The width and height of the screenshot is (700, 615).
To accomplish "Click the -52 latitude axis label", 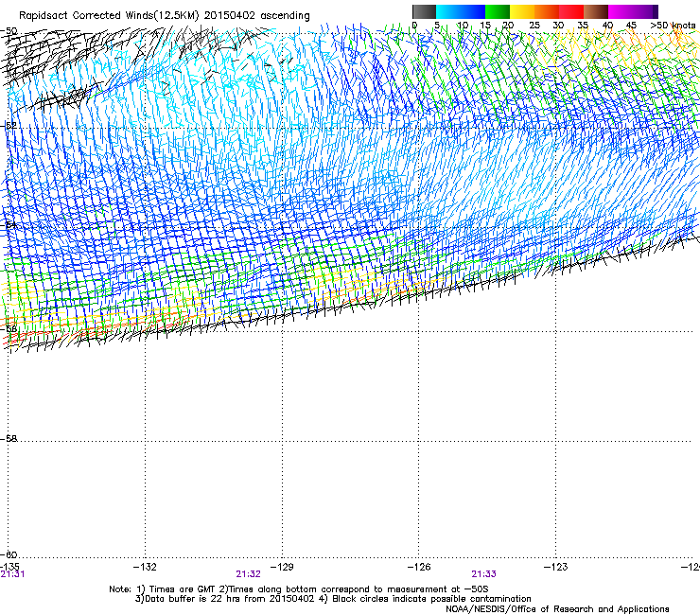I will coord(9,126).
